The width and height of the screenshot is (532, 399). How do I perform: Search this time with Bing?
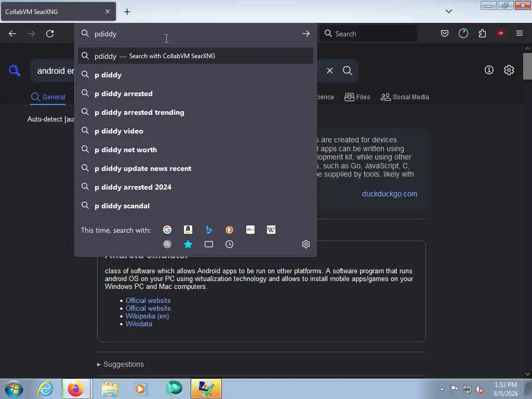[x=209, y=230]
